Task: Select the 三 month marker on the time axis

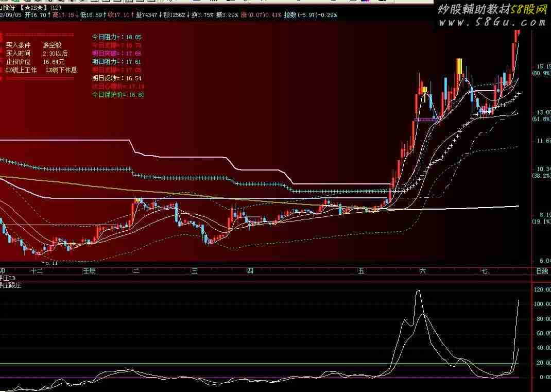Action: coord(194,271)
